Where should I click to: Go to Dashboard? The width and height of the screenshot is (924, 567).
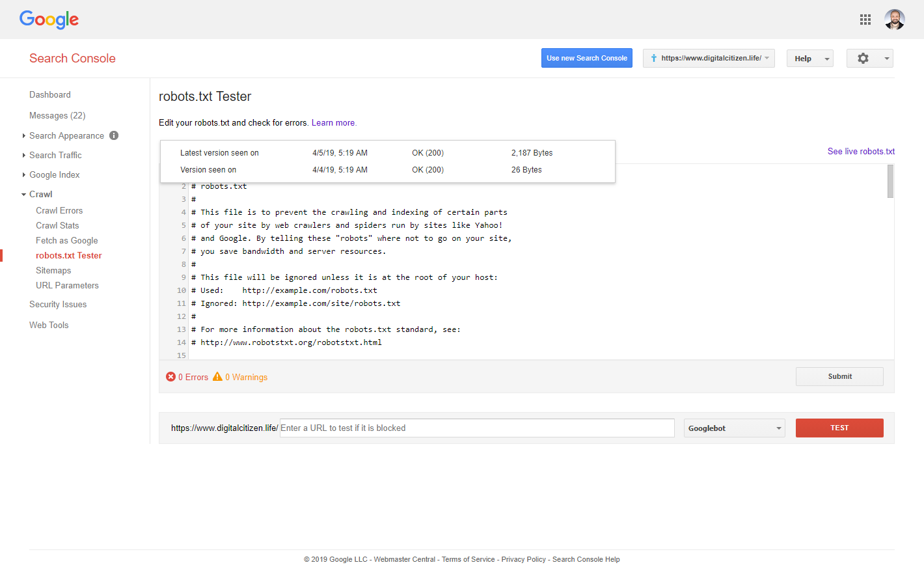click(50, 94)
